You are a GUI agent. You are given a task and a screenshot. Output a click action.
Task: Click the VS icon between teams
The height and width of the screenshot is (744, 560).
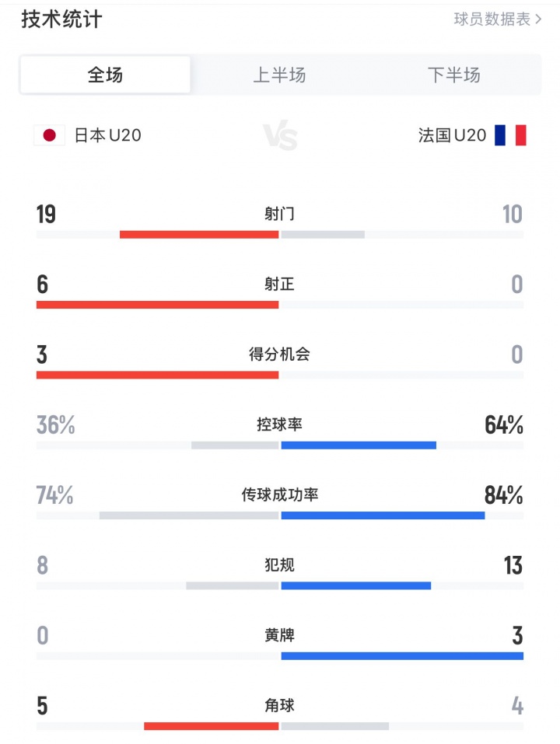[x=280, y=138]
